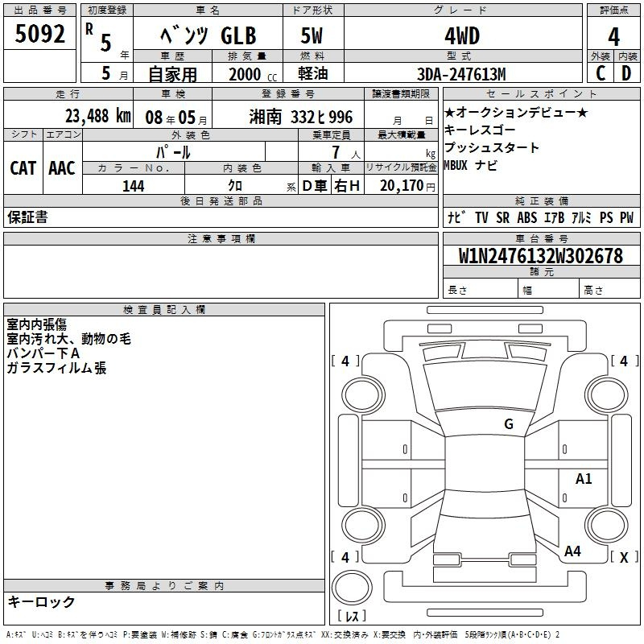Click the lot number 5092

click(40, 35)
